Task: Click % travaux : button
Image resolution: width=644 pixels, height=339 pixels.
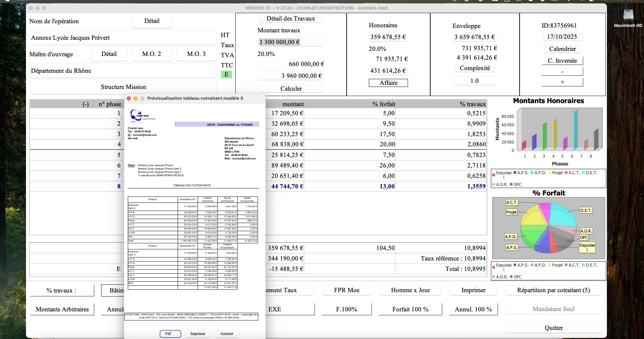Action: click(62, 290)
